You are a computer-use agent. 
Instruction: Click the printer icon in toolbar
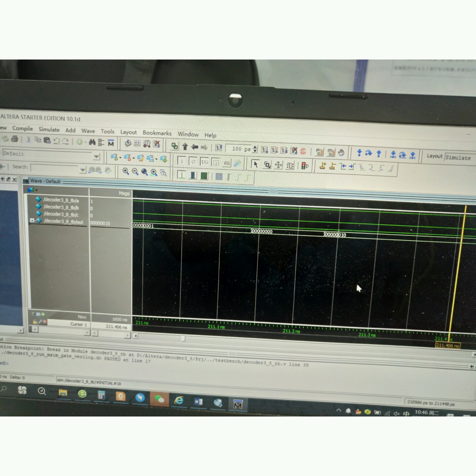point(15,139)
